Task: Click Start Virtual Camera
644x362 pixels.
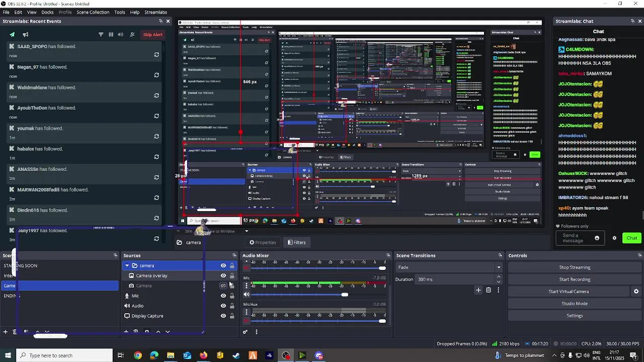Action: [569, 292]
